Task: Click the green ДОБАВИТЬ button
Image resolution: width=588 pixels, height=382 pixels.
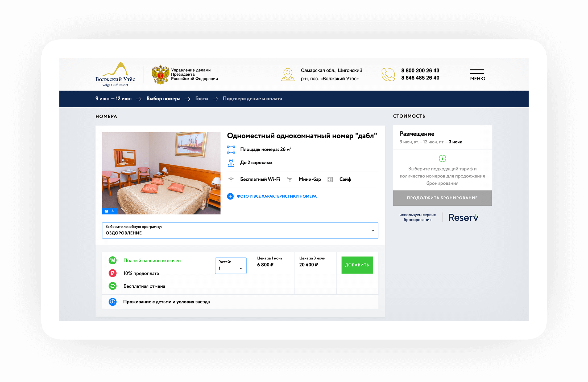Action: coord(357,265)
